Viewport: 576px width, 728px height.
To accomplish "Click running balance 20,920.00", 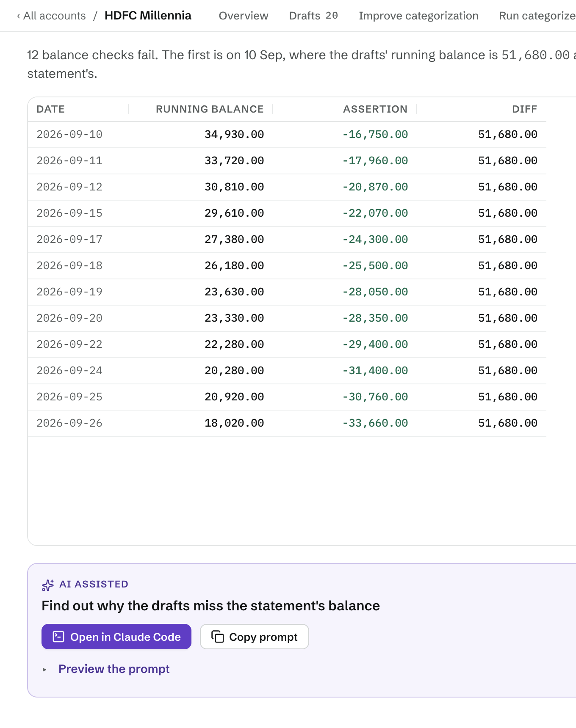I will click(234, 397).
